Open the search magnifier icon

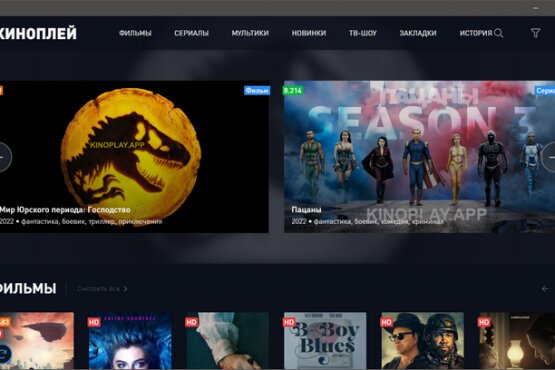499,33
